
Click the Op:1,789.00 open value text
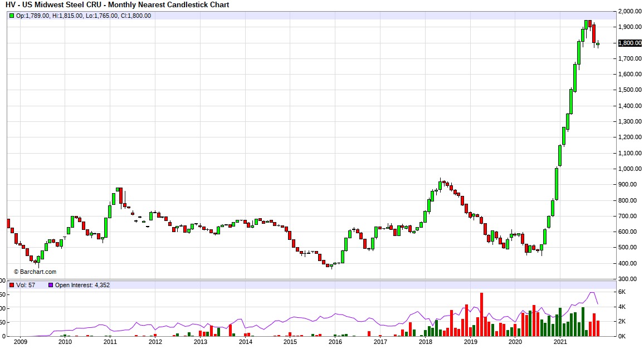(x=33, y=16)
